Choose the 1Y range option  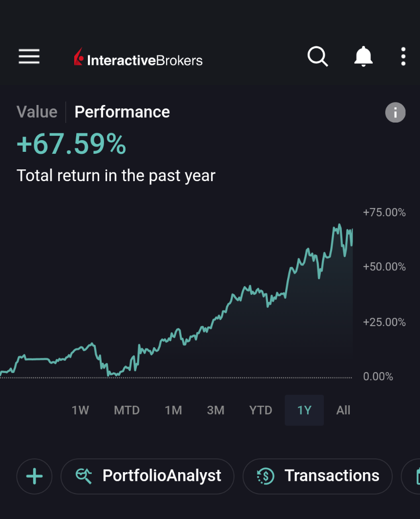pyautogui.click(x=304, y=410)
